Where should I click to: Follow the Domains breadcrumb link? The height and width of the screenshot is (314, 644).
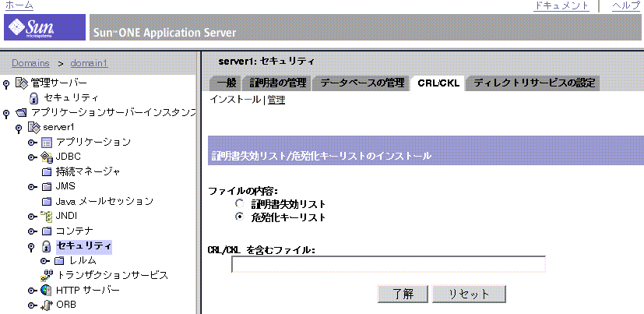point(30,63)
